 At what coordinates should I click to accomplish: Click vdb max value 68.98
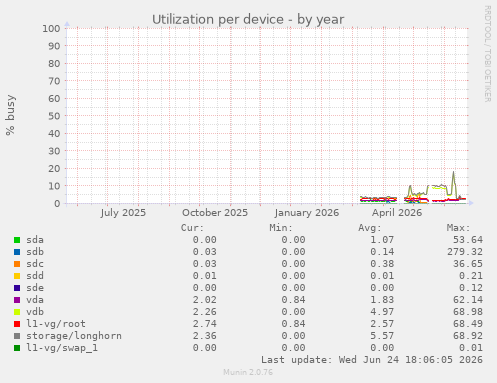(x=468, y=312)
